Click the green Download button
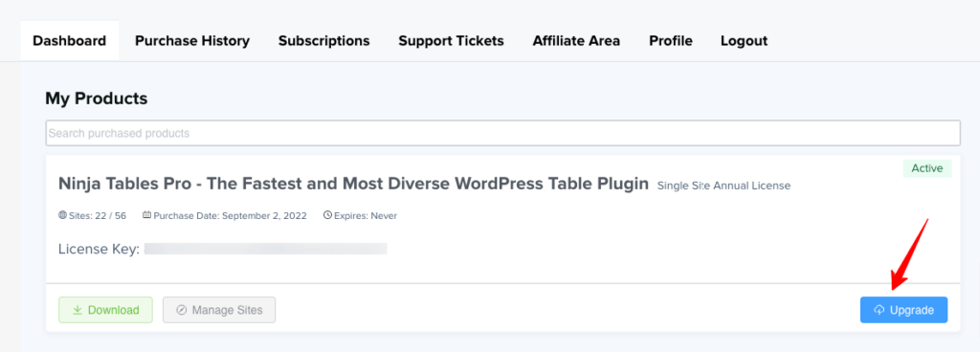980x352 pixels. 105,310
